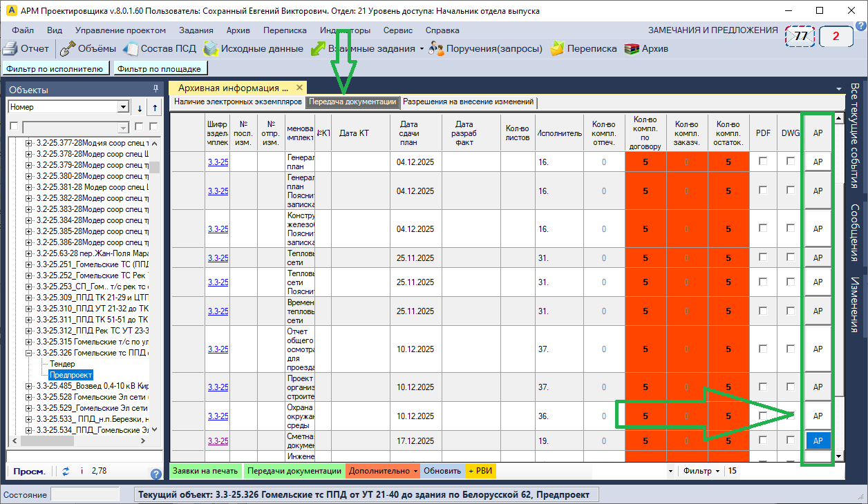868x504 pixels.
Task: Select Тендер in the object tree
Action: [x=62, y=363]
